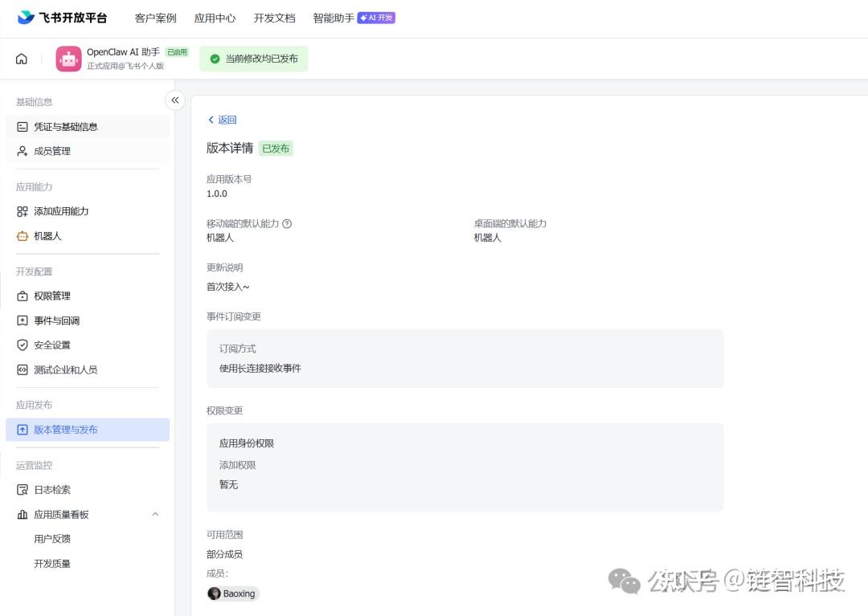
Task: Open 客户案例 in top navigation
Action: [156, 18]
